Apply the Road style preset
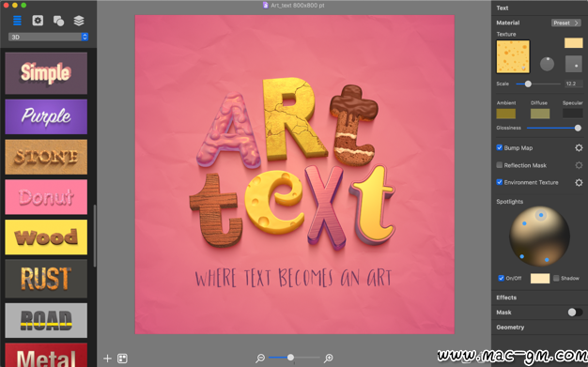The width and height of the screenshot is (588, 367). pos(46,320)
